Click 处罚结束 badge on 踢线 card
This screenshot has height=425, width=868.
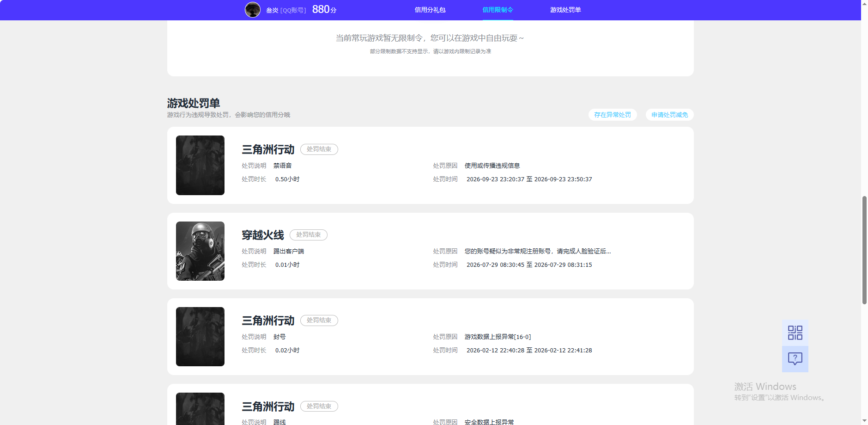point(319,407)
